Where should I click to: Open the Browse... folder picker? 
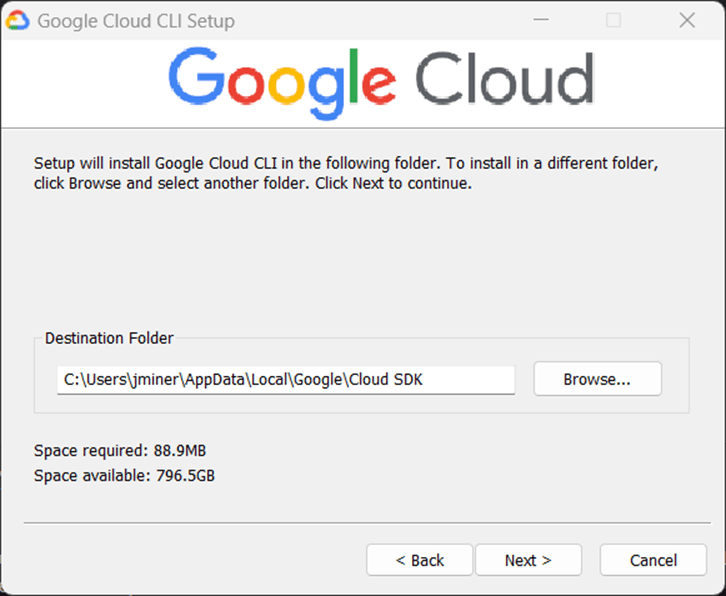(x=597, y=380)
